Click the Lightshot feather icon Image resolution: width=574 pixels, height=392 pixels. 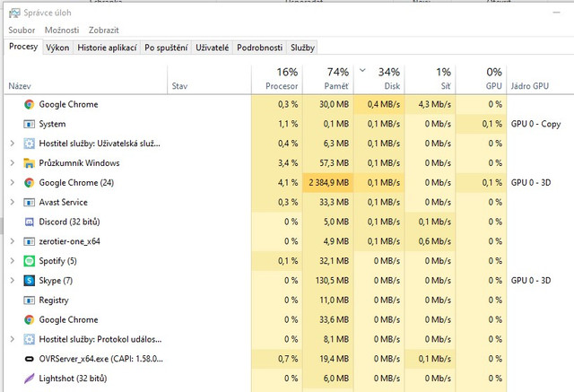click(29, 379)
